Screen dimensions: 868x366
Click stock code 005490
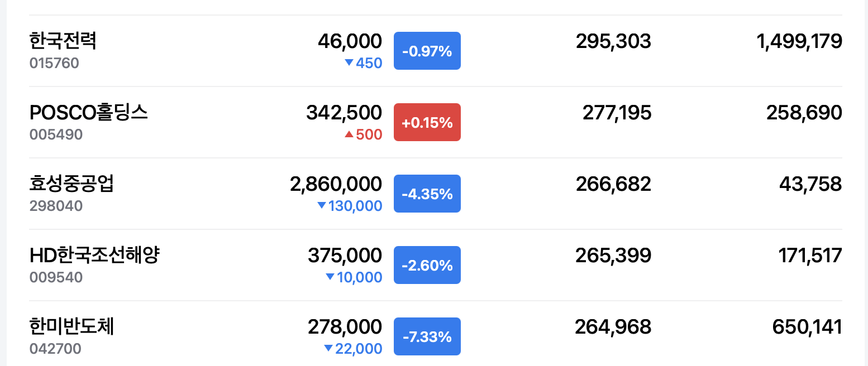coord(56,134)
